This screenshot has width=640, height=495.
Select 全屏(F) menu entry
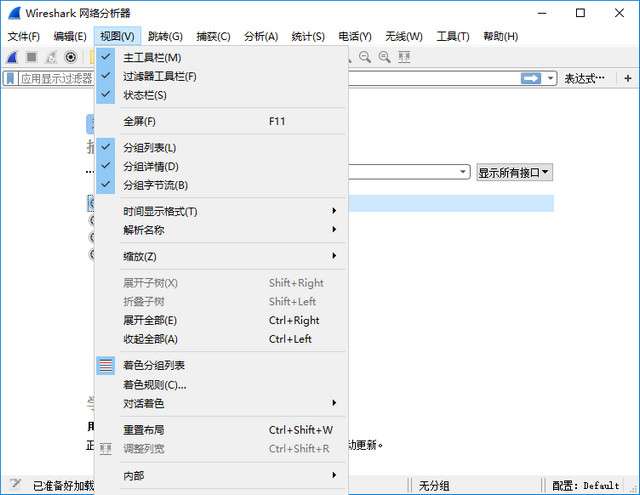tap(221, 121)
